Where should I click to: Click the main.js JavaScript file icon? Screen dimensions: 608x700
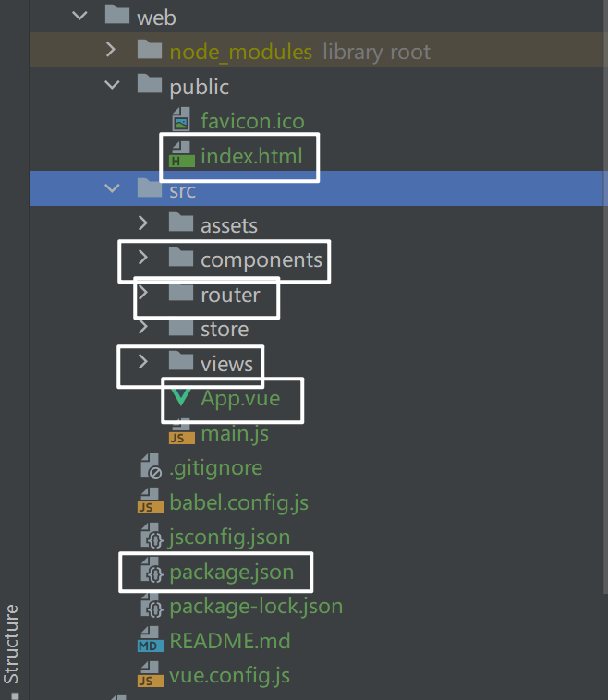[181, 433]
